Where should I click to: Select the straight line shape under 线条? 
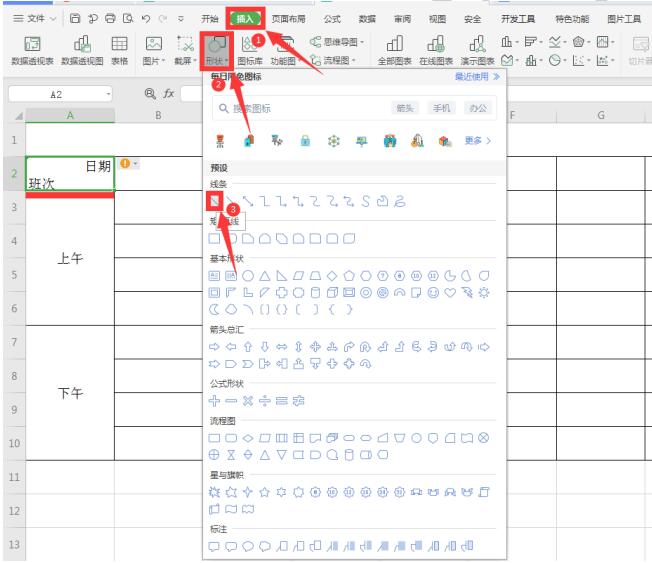(215, 202)
